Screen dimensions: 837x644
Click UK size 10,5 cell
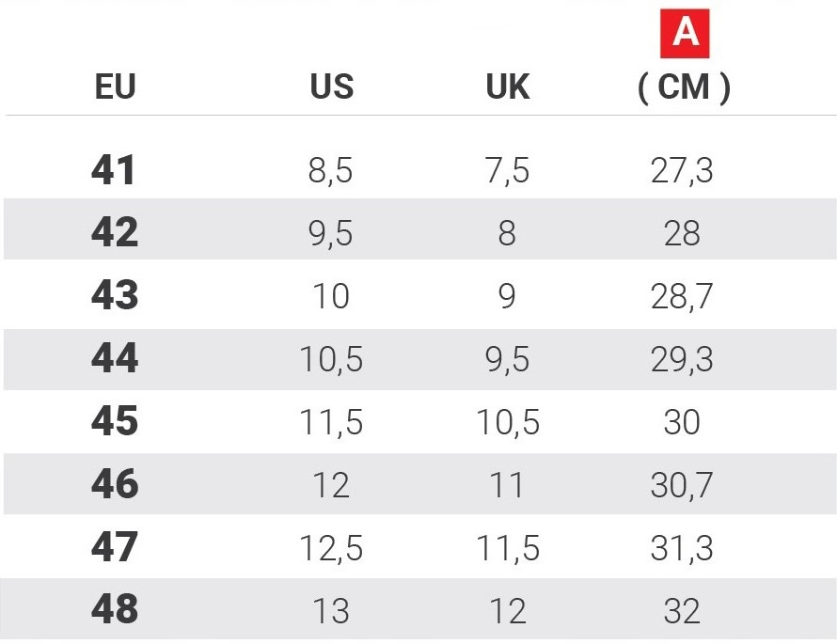pyautogui.click(x=507, y=421)
